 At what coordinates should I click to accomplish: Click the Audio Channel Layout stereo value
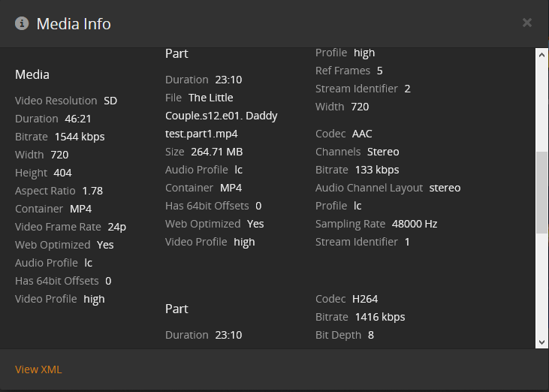445,188
